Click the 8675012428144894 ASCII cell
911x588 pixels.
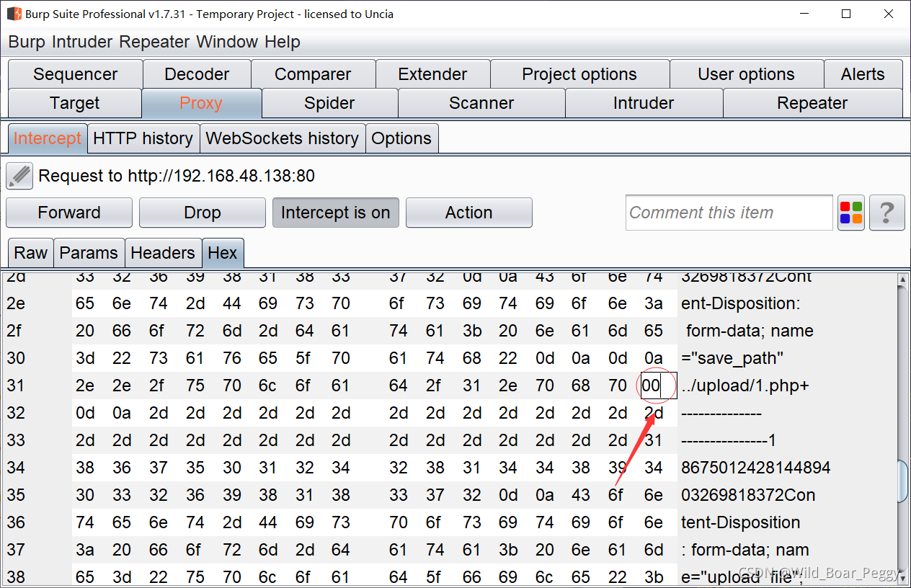coord(756,468)
